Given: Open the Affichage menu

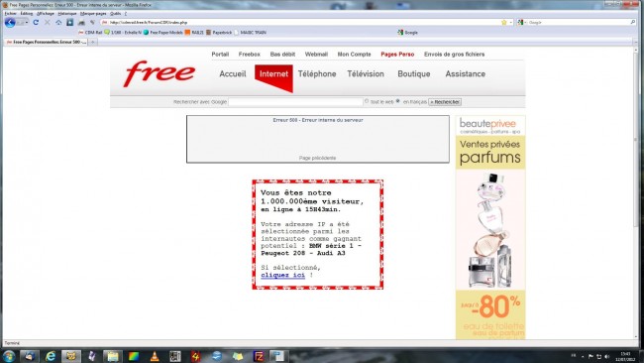Looking at the screenshot, I should tap(46, 14).
